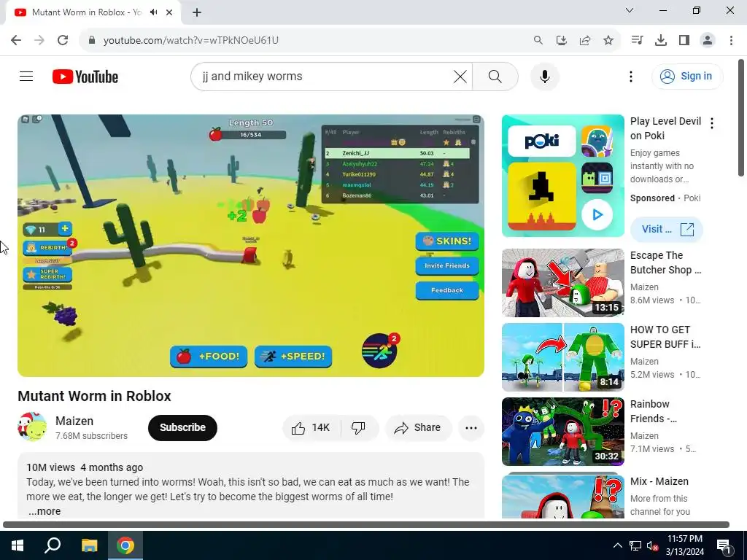
Task: Go to YouTube home via logo
Action: (85, 77)
